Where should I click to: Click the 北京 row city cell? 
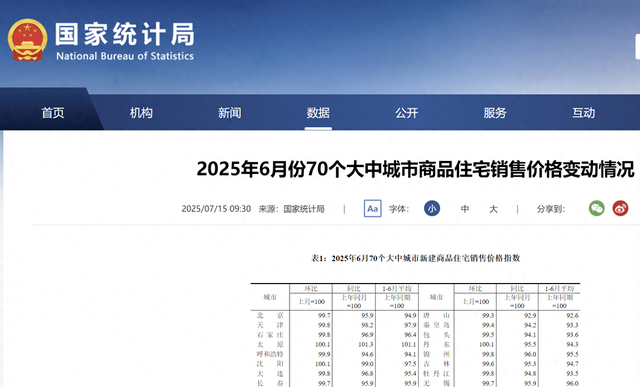coord(270,316)
